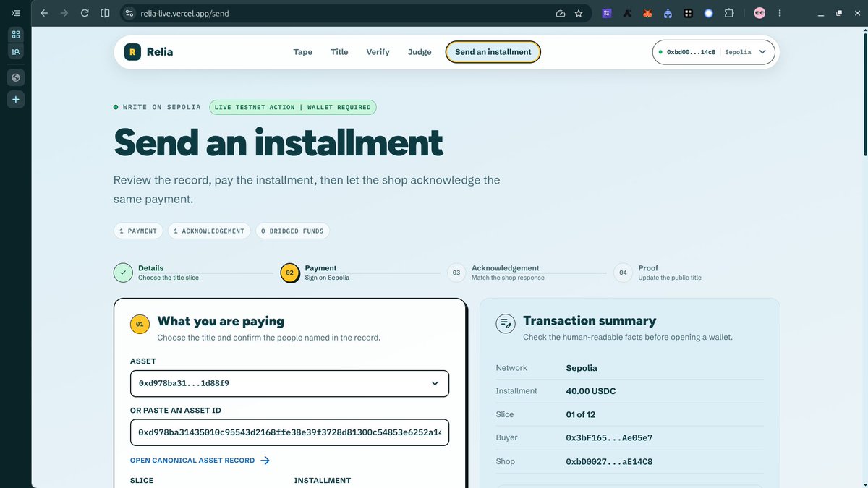Open the purple sliders extension icon
Image resolution: width=868 pixels, height=488 pixels.
[x=607, y=13]
